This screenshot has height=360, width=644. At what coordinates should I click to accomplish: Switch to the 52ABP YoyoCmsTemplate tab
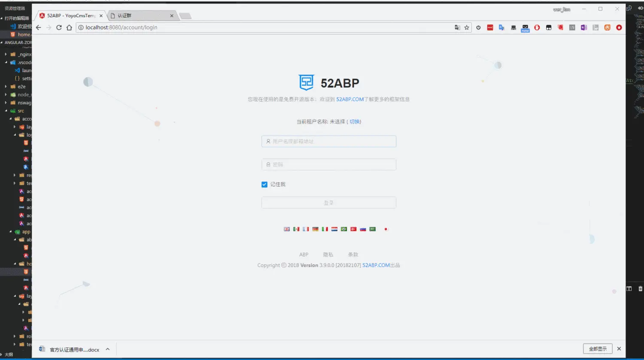tap(71, 15)
